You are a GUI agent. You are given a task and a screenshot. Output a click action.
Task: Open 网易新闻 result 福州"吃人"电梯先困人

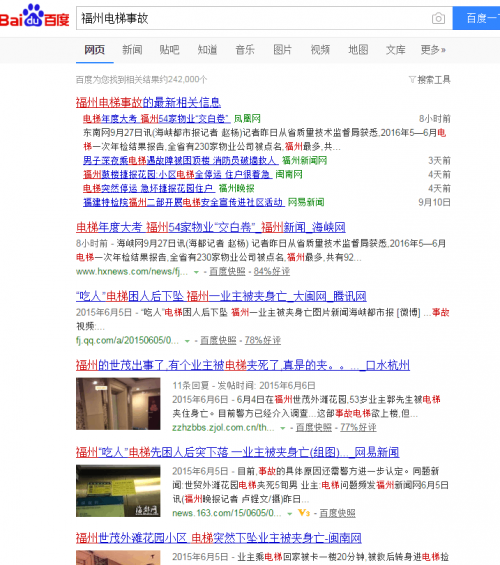tap(237, 452)
